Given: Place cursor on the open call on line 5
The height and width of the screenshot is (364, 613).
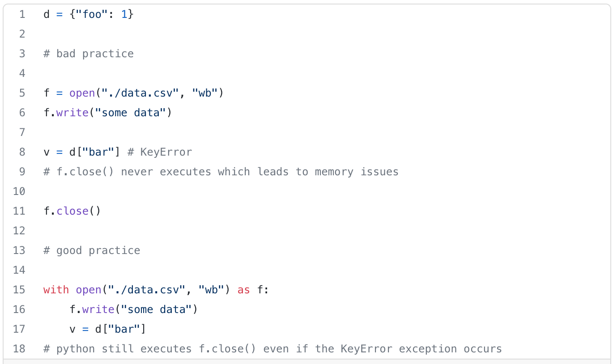Looking at the screenshot, I should pyautogui.click(x=82, y=93).
